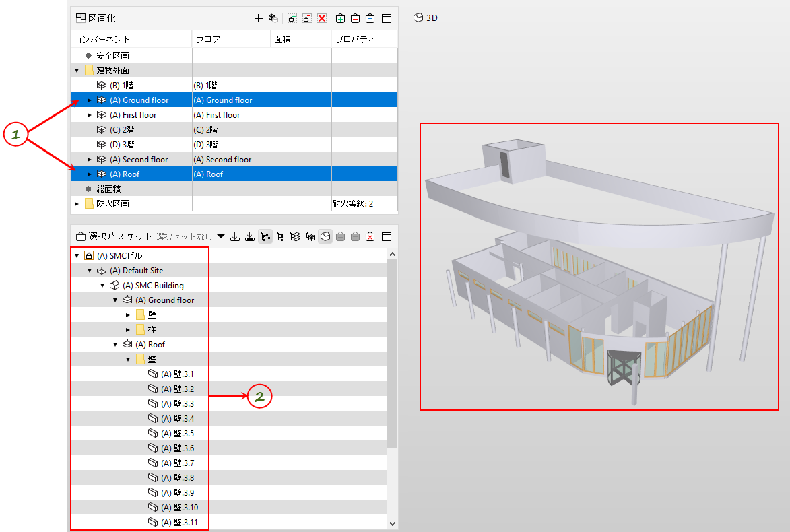Toggle tree-with-floor grouping icon
The image size is (790, 532).
(x=310, y=236)
